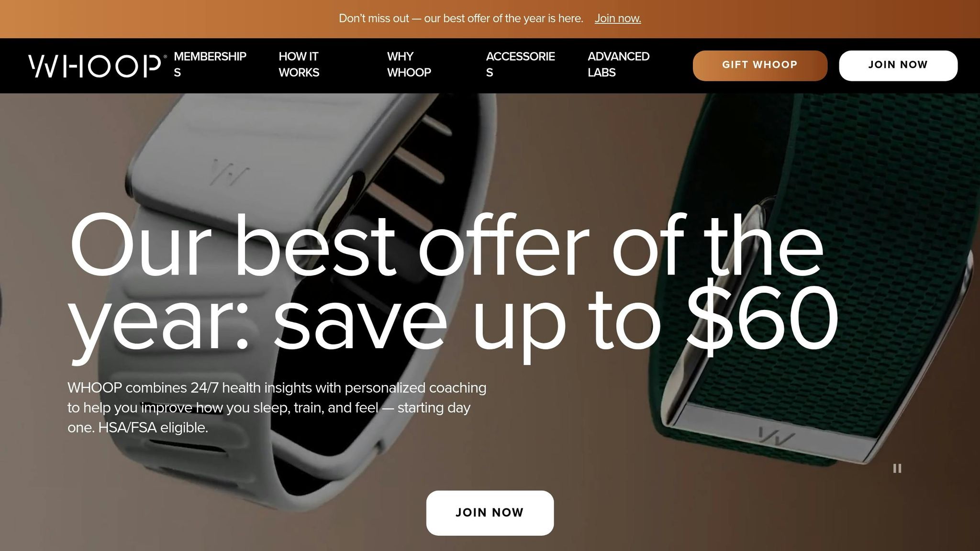Click the copper Gift WHOOP button
The width and height of the screenshot is (980, 551).
pyautogui.click(x=760, y=66)
